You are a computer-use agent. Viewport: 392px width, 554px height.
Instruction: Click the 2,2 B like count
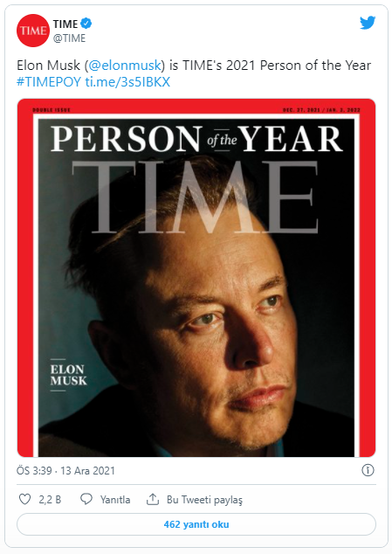click(50, 500)
